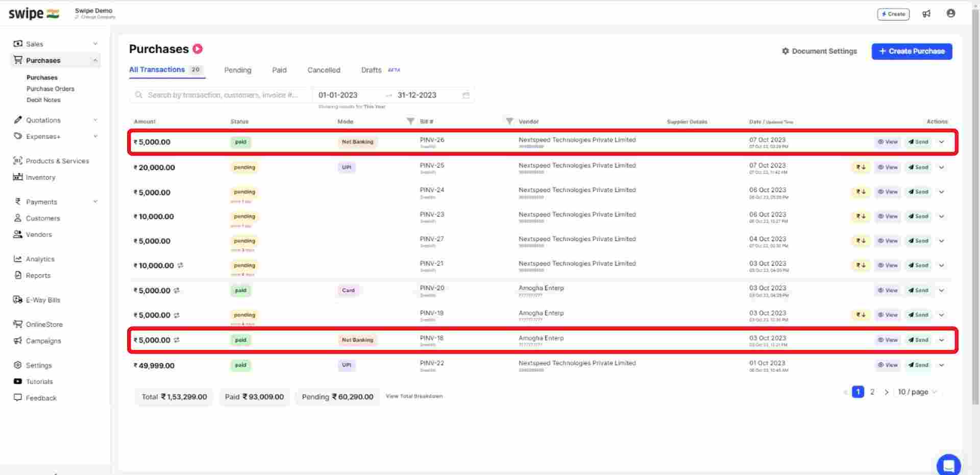Click the OnlineStore cart icon

(18, 324)
